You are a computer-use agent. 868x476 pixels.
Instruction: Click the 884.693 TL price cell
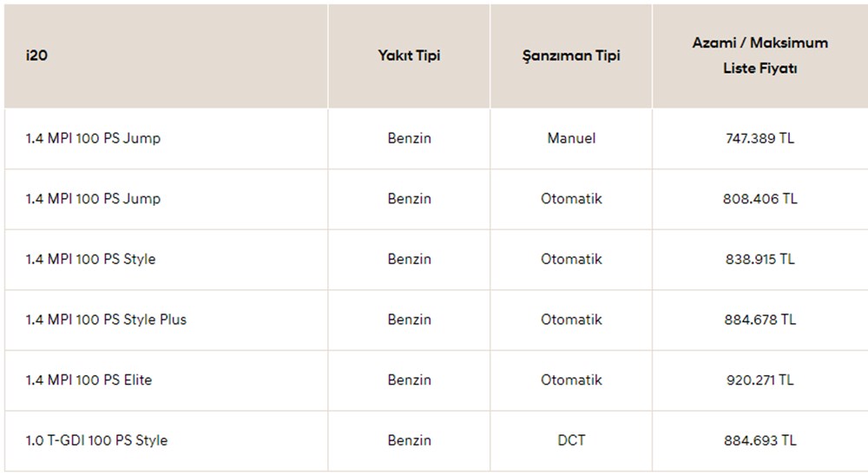(x=759, y=440)
